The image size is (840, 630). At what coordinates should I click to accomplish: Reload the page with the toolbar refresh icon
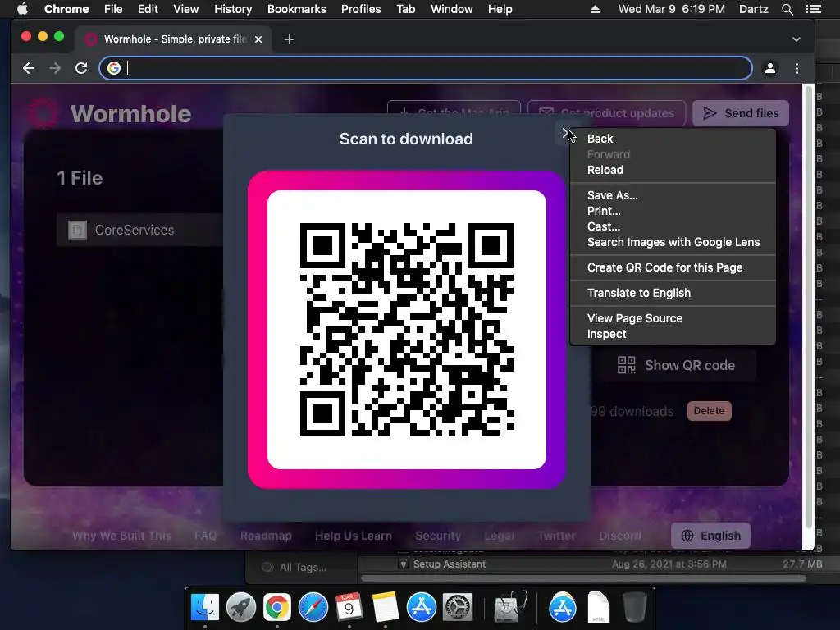81,68
